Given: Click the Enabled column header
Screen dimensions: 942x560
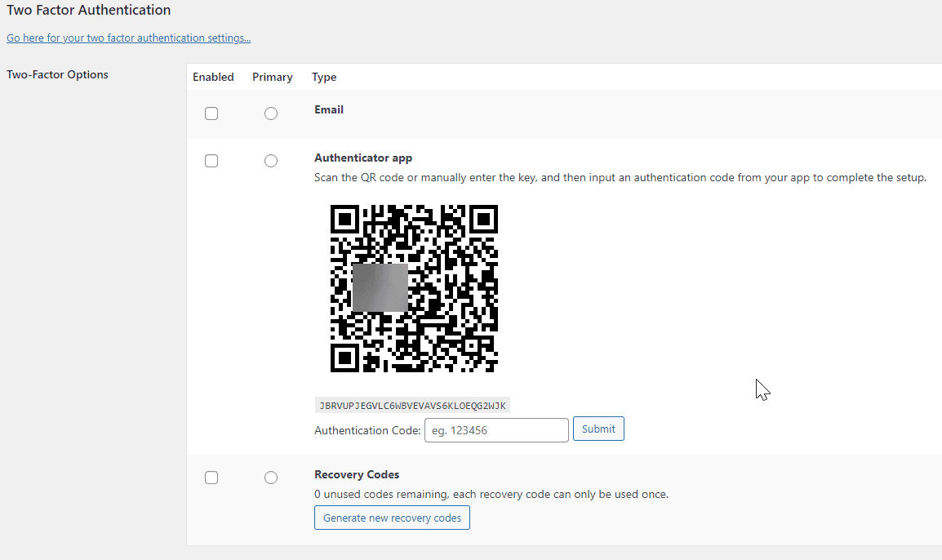Looking at the screenshot, I should click(x=213, y=77).
